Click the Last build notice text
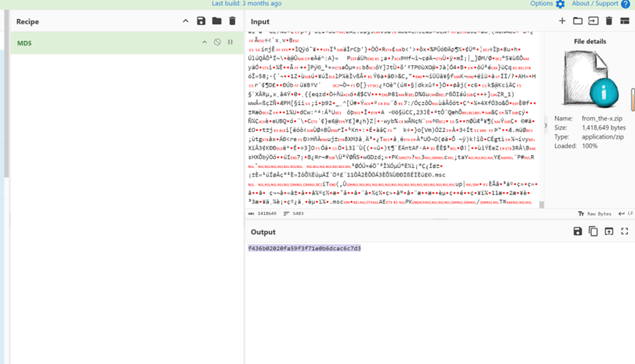Image resolution: width=635 pixels, height=364 pixels. 247,4
